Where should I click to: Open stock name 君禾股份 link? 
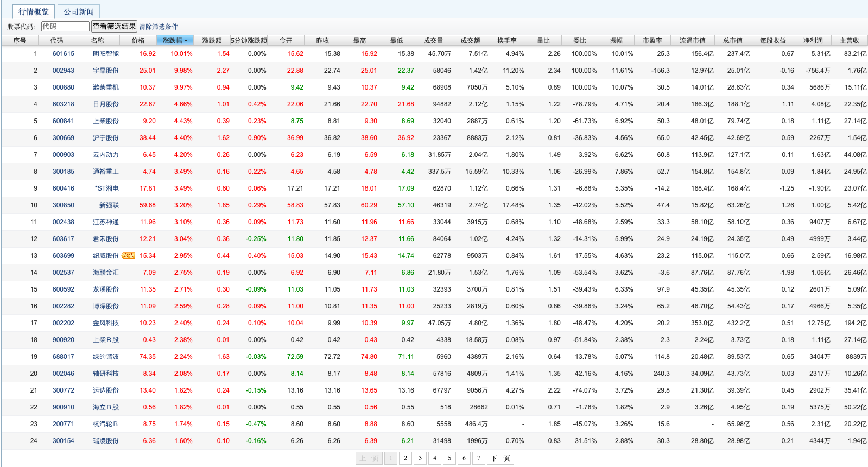(x=106, y=239)
